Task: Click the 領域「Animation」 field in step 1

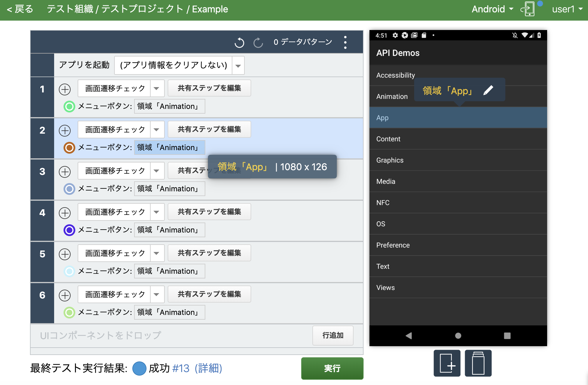Action: click(x=169, y=106)
